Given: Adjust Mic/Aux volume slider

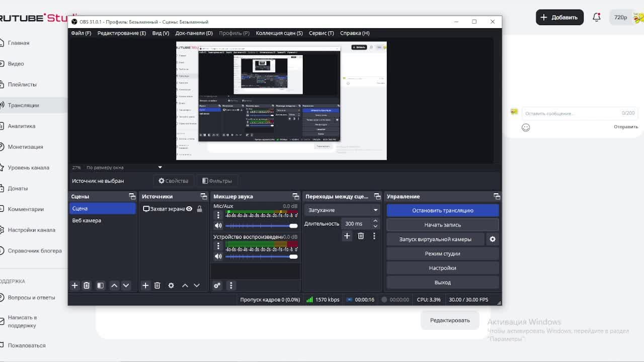Looking at the screenshot, I should (x=261, y=226).
